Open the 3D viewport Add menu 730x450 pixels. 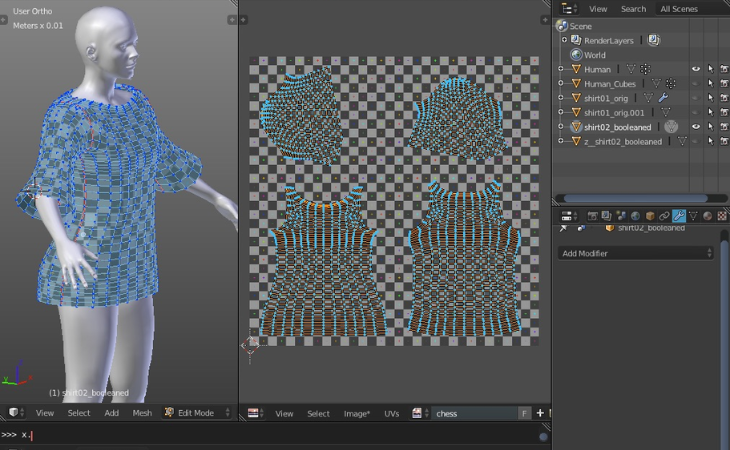pyautogui.click(x=111, y=412)
